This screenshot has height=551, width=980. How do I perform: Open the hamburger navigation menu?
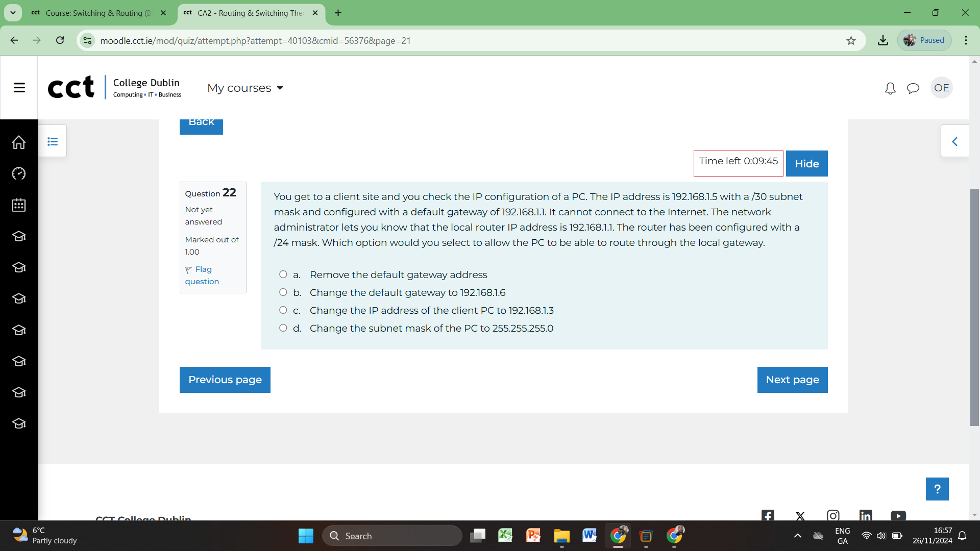19,87
